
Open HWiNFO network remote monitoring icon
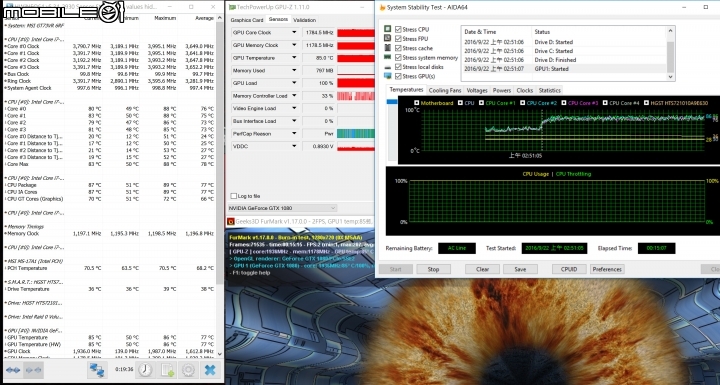click(x=97, y=370)
